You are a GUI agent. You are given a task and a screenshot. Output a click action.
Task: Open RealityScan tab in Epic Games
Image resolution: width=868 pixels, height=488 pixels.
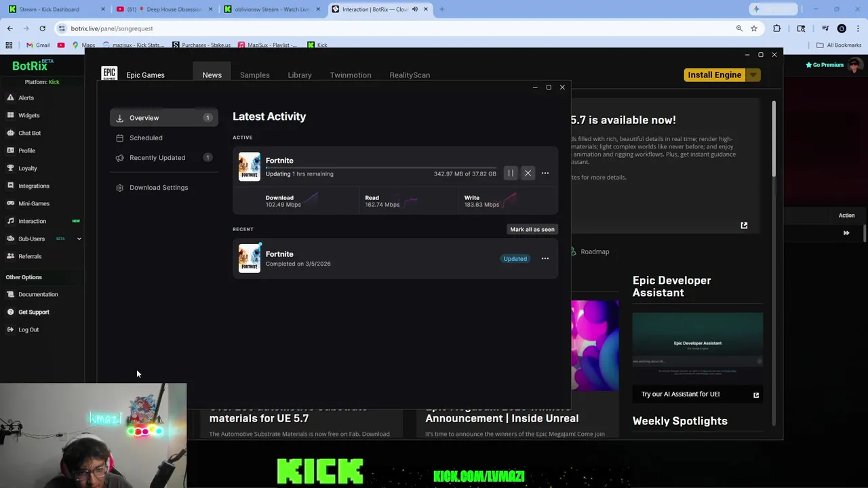pyautogui.click(x=410, y=75)
